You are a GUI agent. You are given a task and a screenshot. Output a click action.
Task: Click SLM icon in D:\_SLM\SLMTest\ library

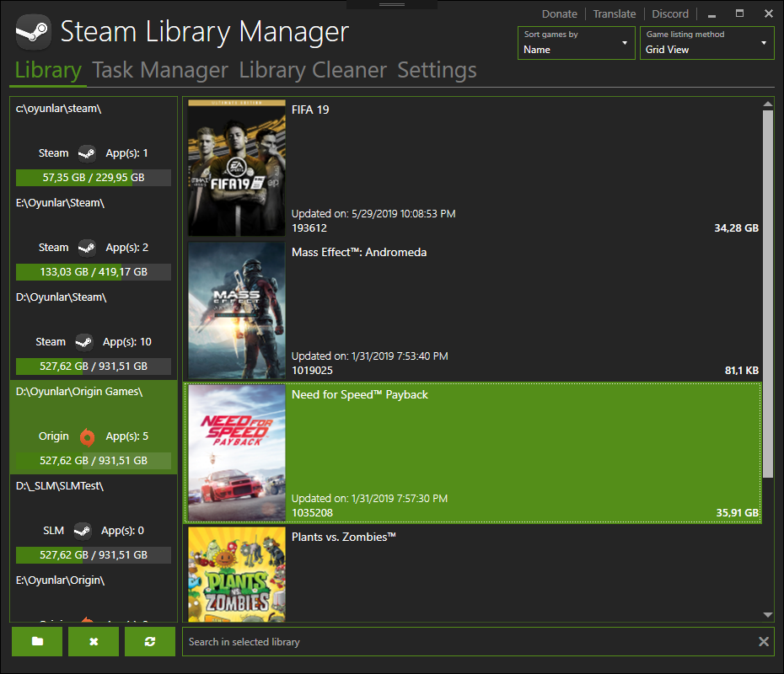click(x=83, y=531)
